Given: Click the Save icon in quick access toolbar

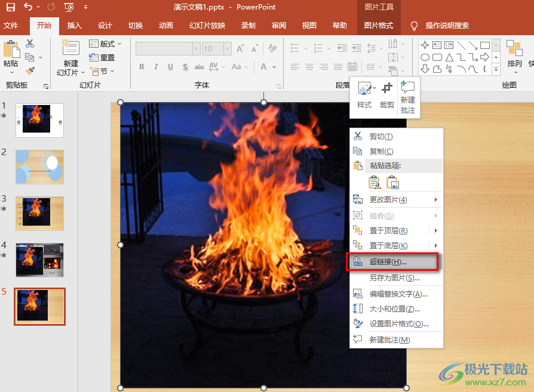Looking at the screenshot, I should (11, 7).
